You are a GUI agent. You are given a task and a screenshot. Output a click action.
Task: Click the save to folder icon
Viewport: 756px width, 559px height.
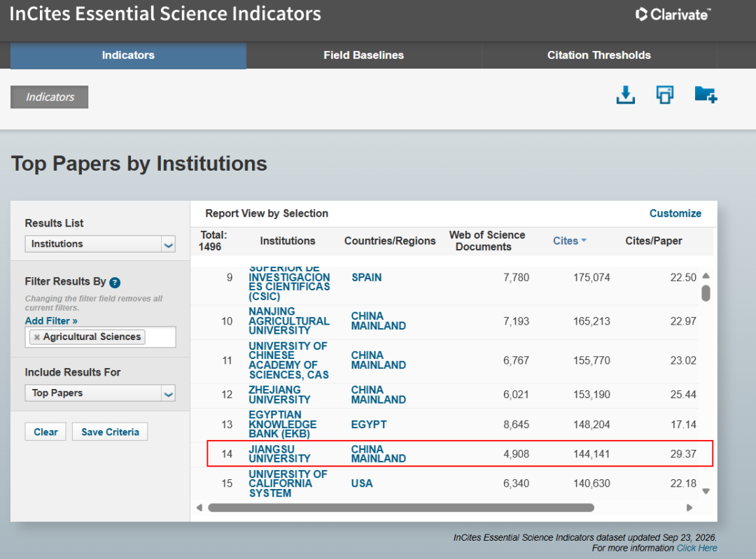point(706,94)
